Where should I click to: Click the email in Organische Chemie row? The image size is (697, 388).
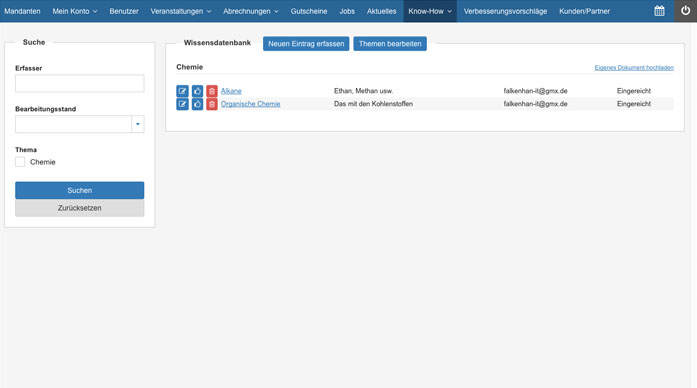(535, 104)
